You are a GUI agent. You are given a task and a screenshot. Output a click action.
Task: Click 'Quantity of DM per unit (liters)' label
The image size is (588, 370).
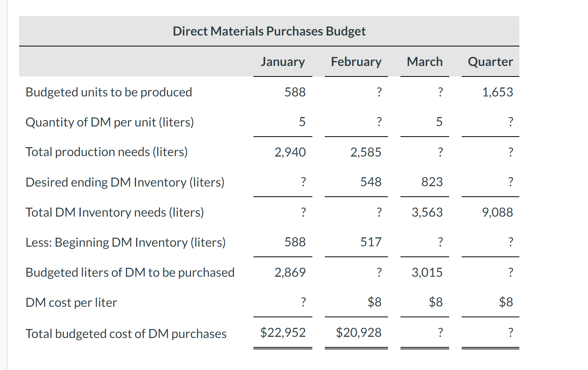[110, 122]
